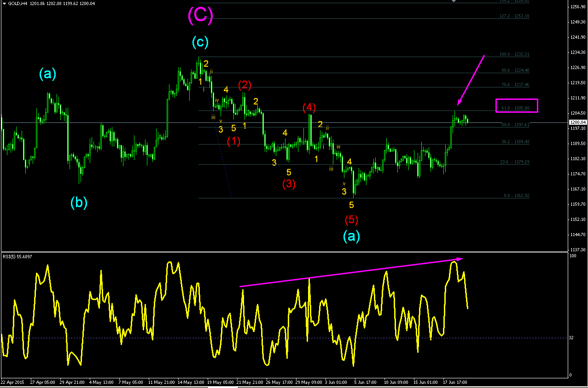Click 1144.70 on the price axis
Image resolution: width=588 pixels, height=388 pixels.
[x=577, y=235]
